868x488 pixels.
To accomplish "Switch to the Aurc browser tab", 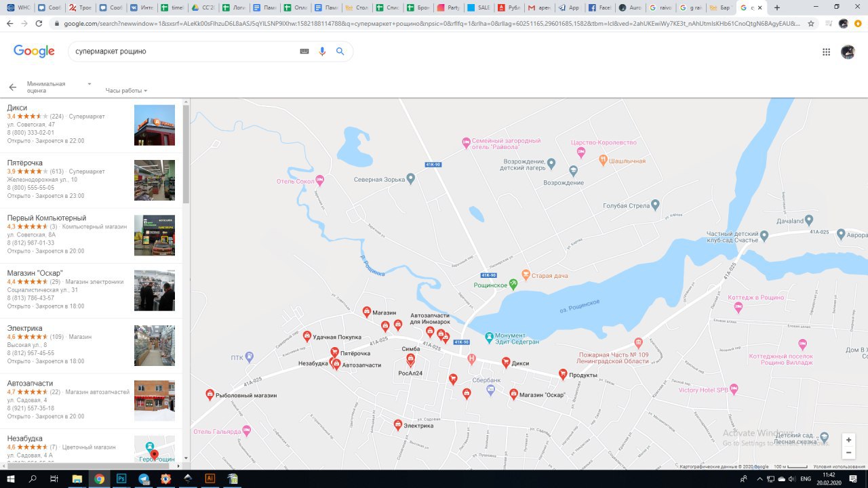I will [631, 7].
